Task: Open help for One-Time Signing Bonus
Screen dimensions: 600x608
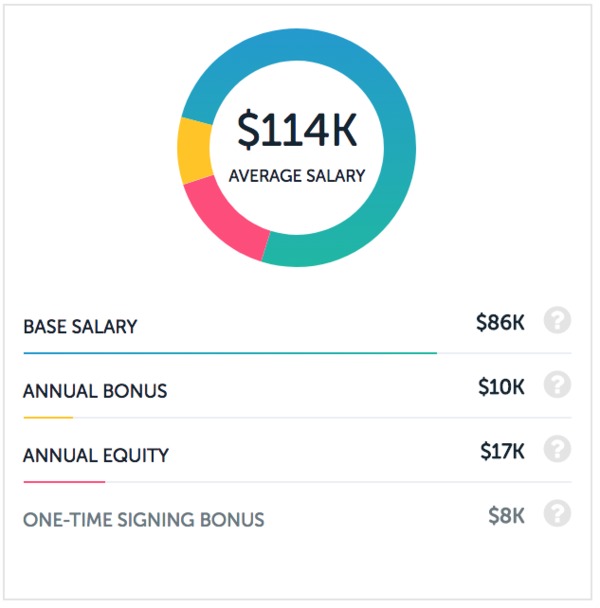Action: [557, 513]
